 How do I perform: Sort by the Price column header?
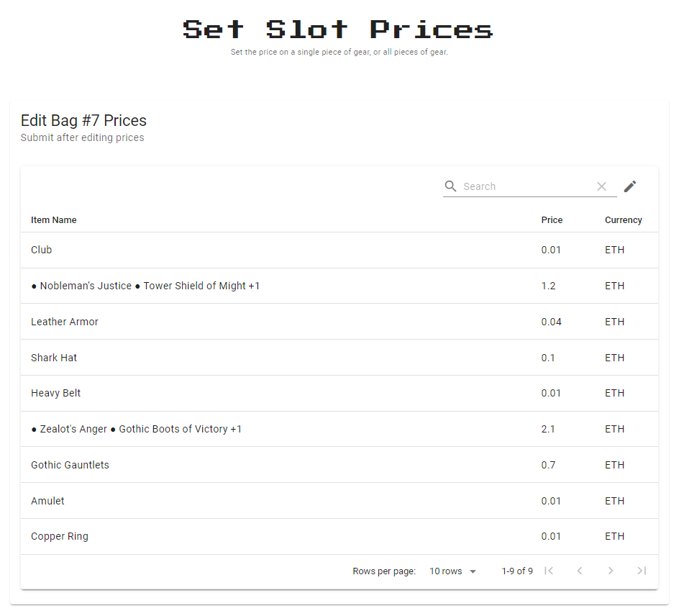[551, 219]
